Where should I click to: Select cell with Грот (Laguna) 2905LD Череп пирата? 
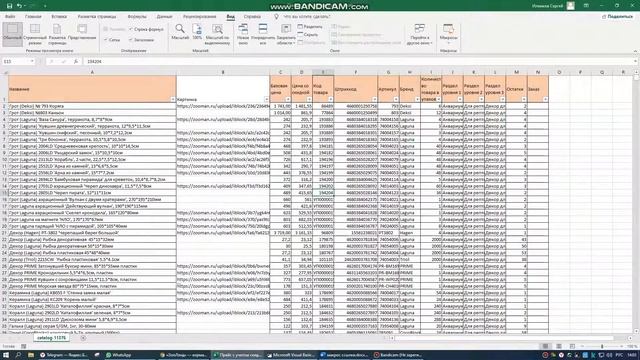(92, 193)
